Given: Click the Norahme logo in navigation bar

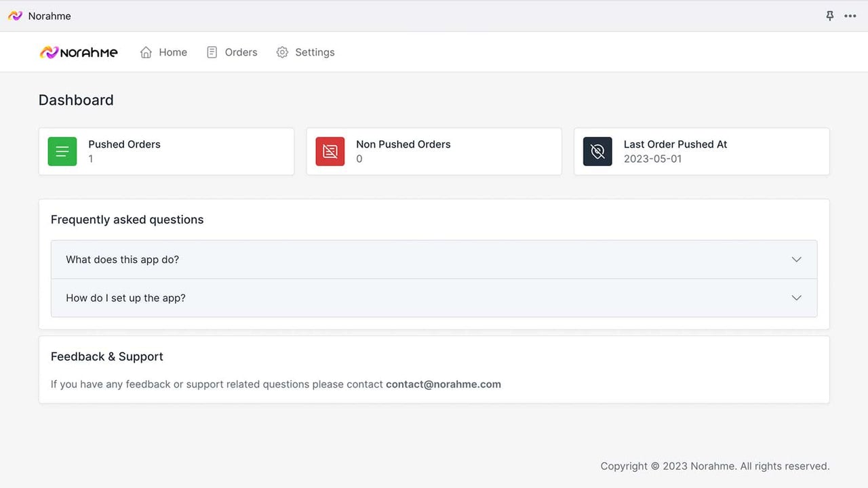Looking at the screenshot, I should (x=79, y=52).
